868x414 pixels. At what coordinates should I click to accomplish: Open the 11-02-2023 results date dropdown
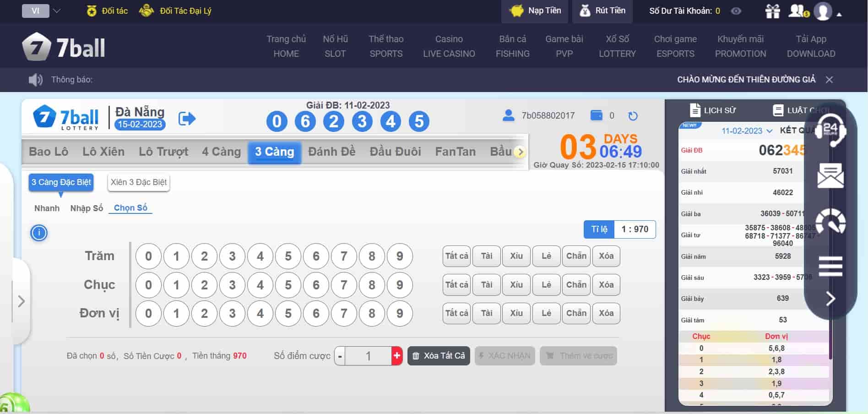(742, 131)
